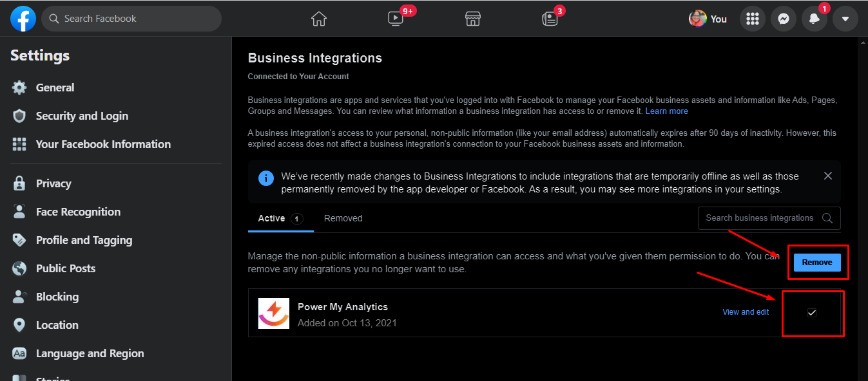This screenshot has height=381, width=868.
Task: Follow the Learn more link
Action: point(666,111)
